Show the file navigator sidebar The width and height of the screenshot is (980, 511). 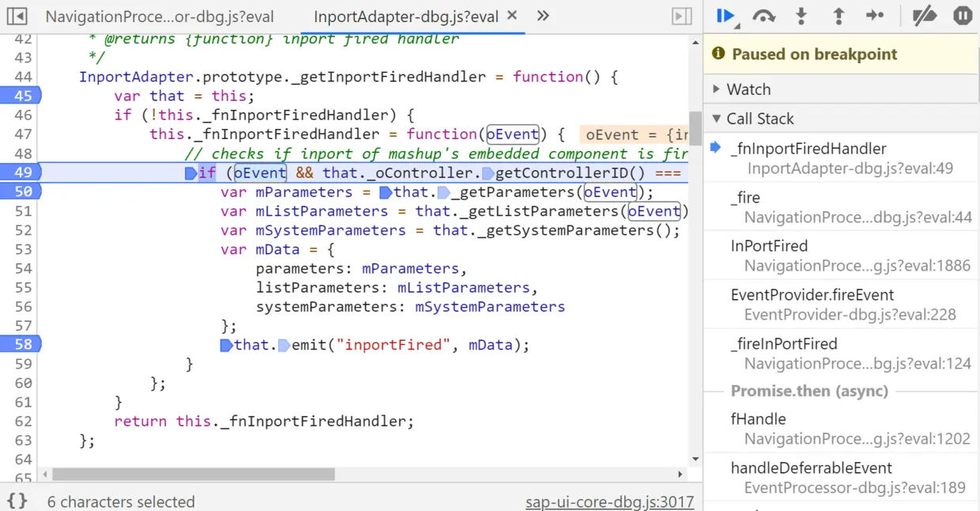(x=17, y=16)
